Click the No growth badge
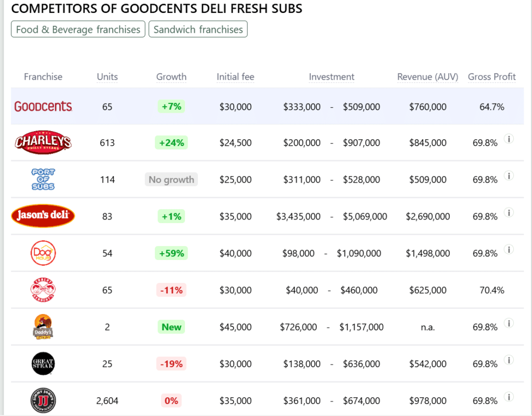The image size is (532, 416). pyautogui.click(x=171, y=179)
